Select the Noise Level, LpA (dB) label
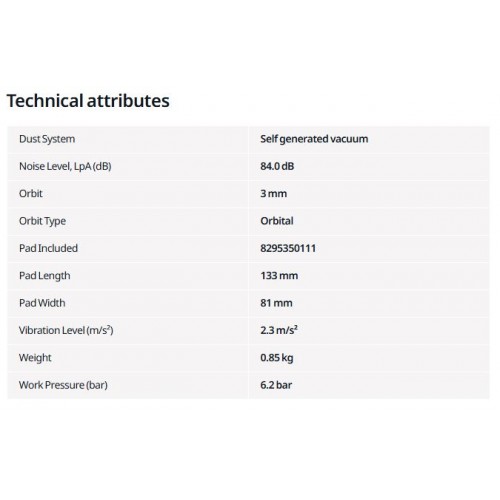Screen dimensions: 500x500 click(65, 166)
